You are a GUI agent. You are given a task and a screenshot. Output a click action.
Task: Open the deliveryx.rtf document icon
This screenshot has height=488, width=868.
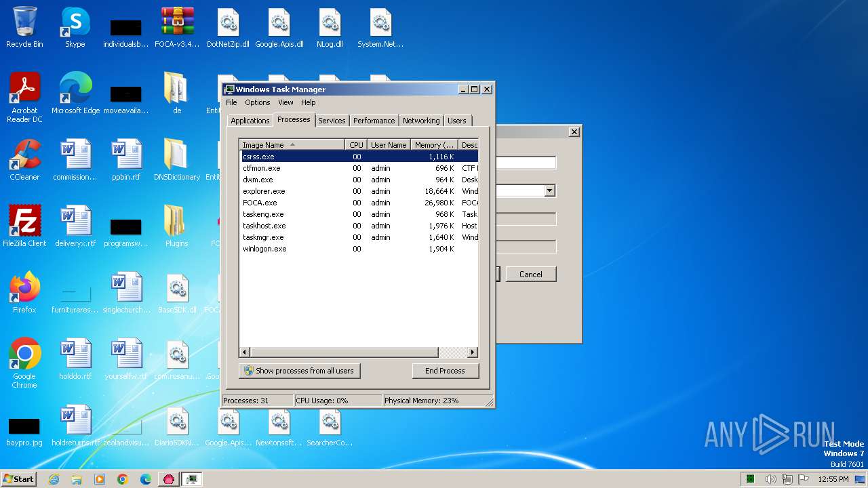[x=75, y=227]
